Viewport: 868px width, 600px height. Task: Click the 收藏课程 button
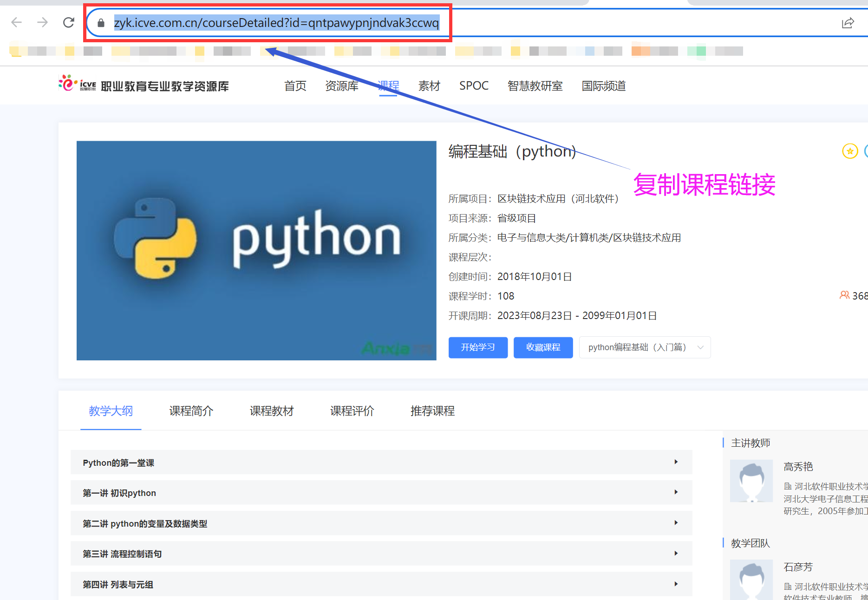point(543,347)
